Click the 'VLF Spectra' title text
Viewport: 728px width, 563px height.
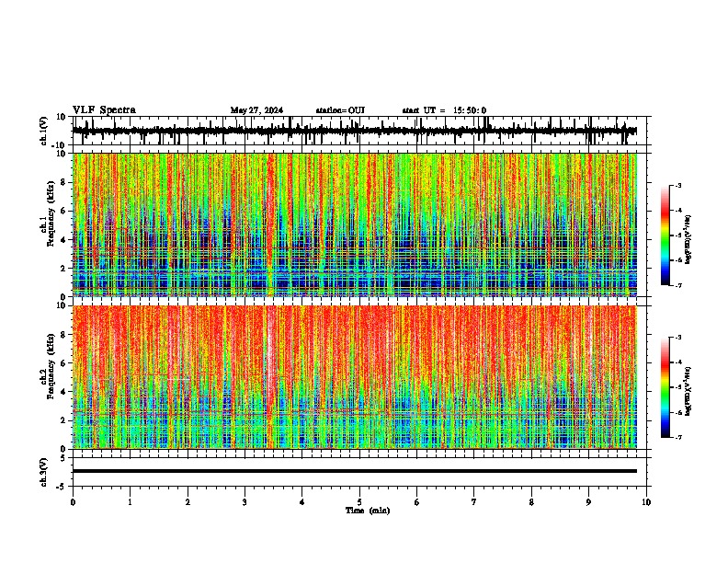click(x=104, y=110)
